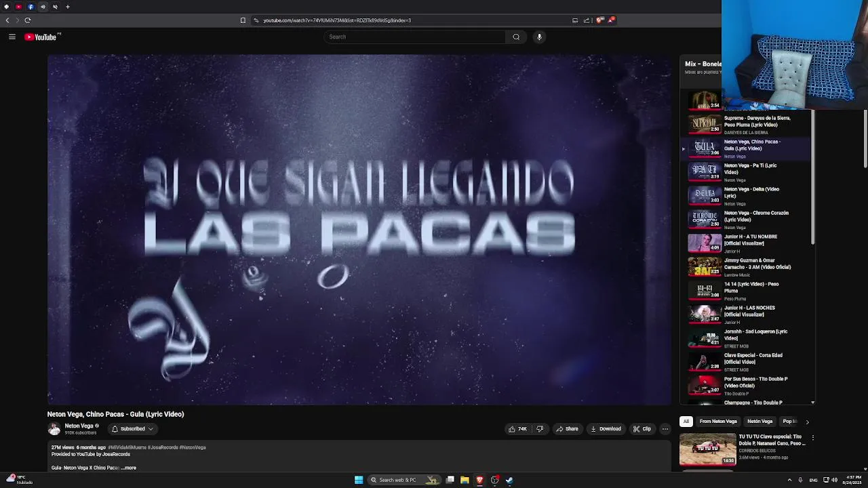Play Clave Especial - Corta Edad

pos(746,361)
